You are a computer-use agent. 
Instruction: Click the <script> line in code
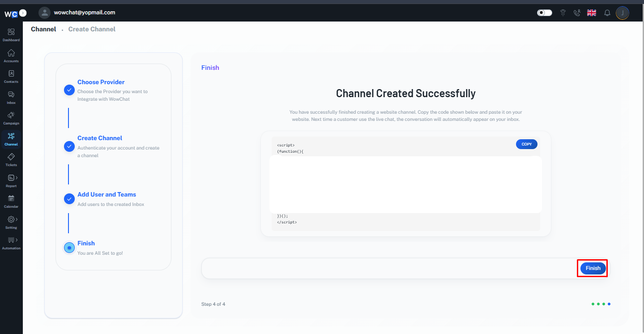click(286, 145)
